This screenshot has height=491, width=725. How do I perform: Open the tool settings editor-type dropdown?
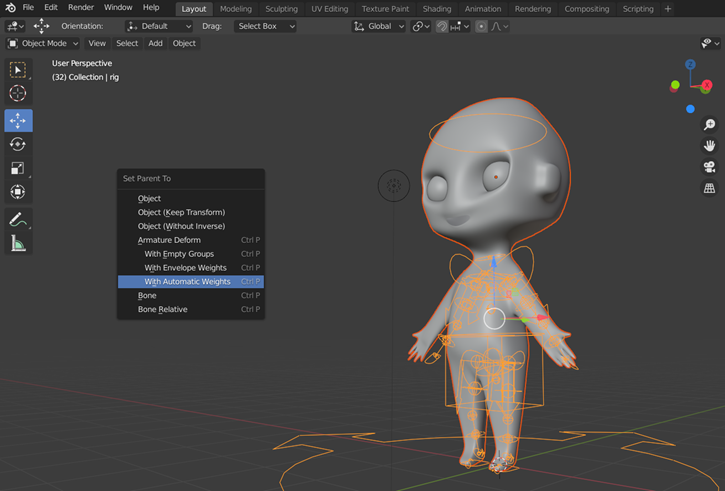pyautogui.click(x=15, y=26)
